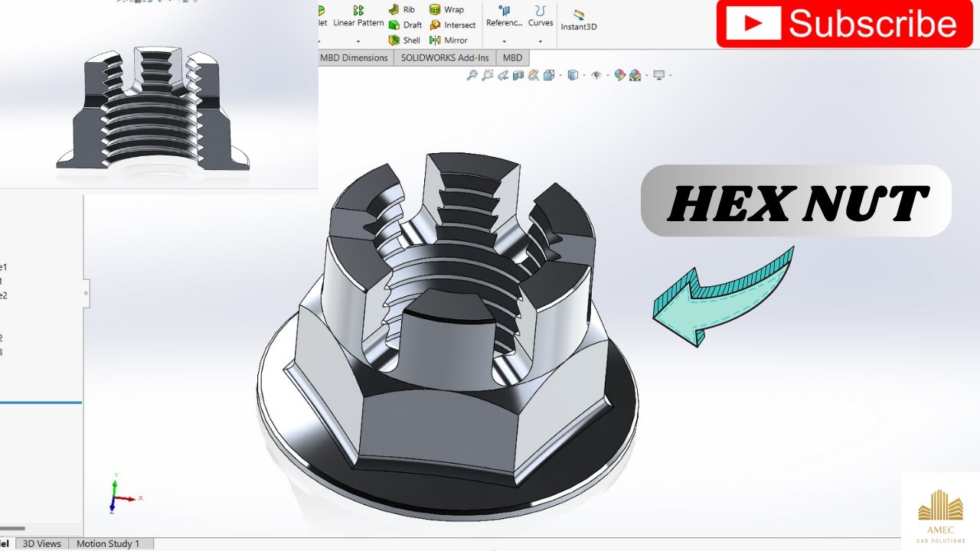Image resolution: width=980 pixels, height=551 pixels.
Task: Click the View Settings monitor icon
Action: (658, 75)
